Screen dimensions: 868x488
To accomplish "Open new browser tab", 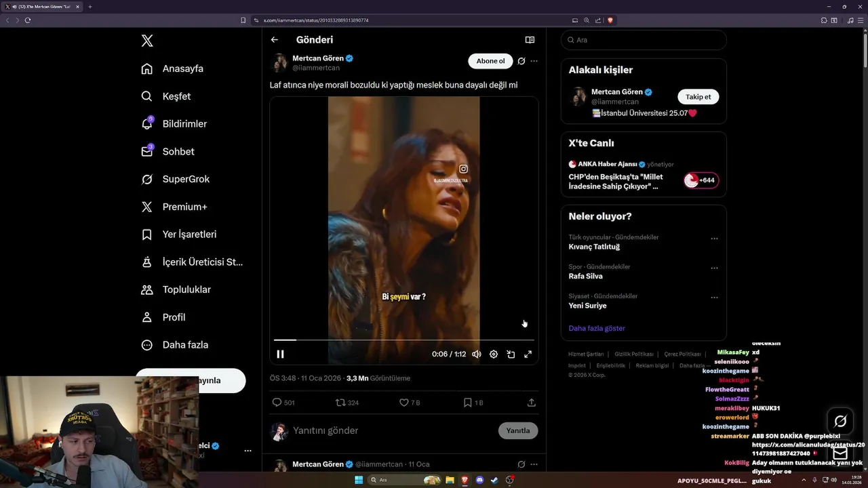I will coord(90,7).
